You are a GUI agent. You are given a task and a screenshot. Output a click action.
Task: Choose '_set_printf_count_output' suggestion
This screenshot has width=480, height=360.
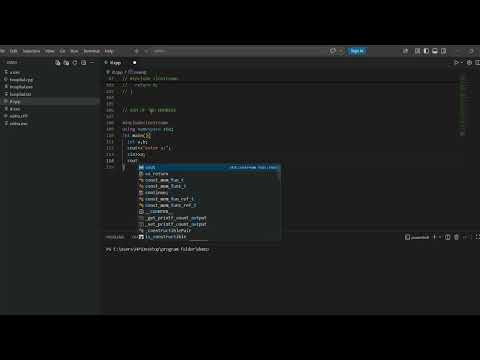[x=209, y=224]
